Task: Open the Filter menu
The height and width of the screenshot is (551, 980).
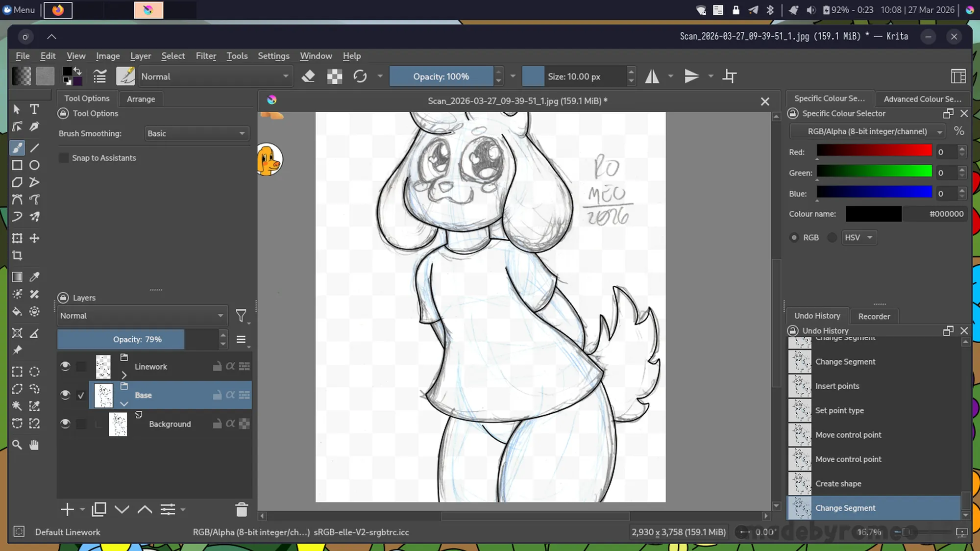Action: click(x=206, y=56)
